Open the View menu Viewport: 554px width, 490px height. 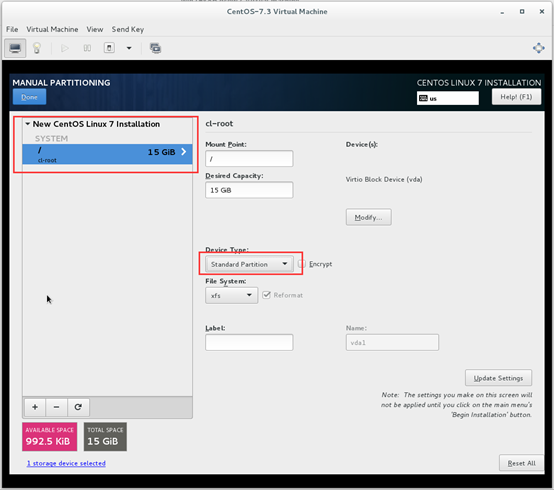[x=95, y=29]
